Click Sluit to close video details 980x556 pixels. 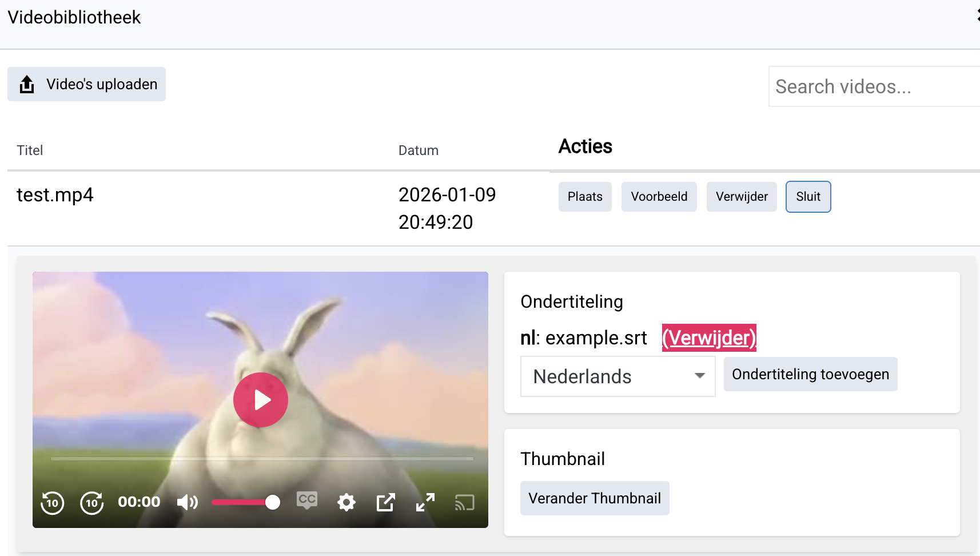[x=808, y=197]
